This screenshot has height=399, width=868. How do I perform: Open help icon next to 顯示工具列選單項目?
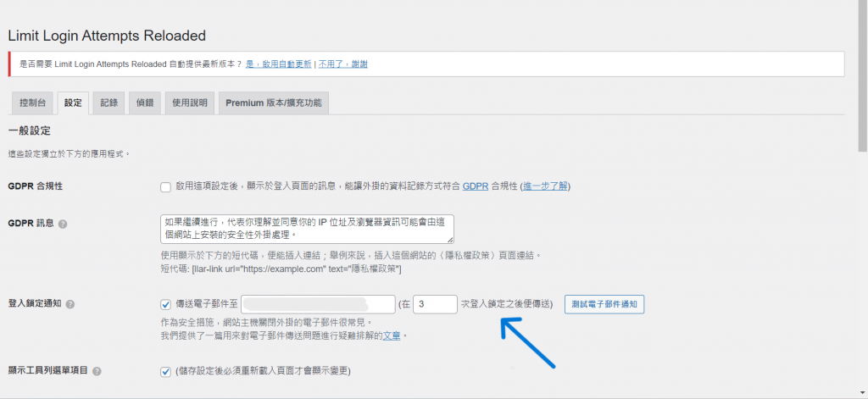click(x=97, y=371)
